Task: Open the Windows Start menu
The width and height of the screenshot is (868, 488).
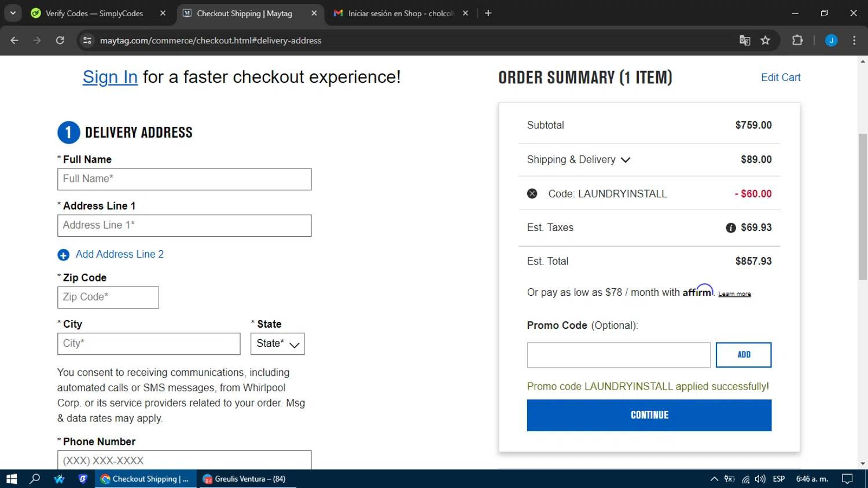Action: click(12, 479)
